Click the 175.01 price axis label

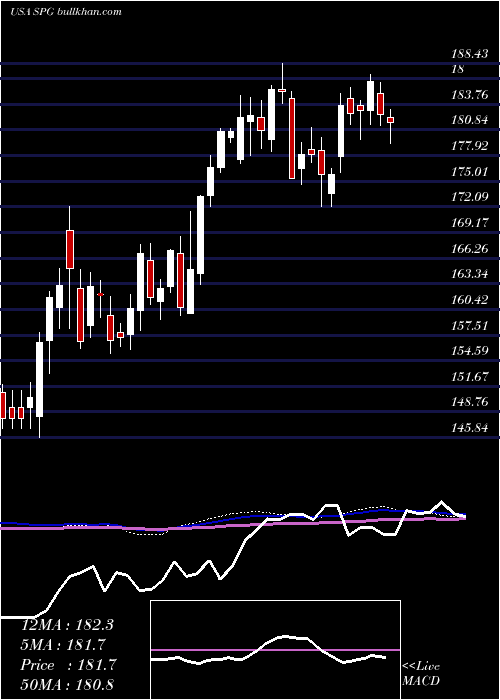[469, 171]
